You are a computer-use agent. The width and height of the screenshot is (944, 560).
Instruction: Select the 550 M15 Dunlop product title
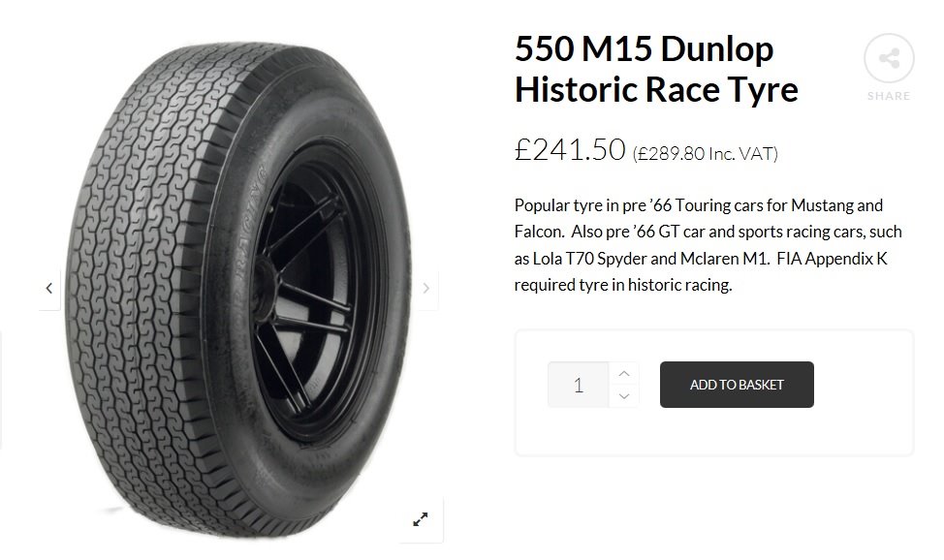[644, 50]
